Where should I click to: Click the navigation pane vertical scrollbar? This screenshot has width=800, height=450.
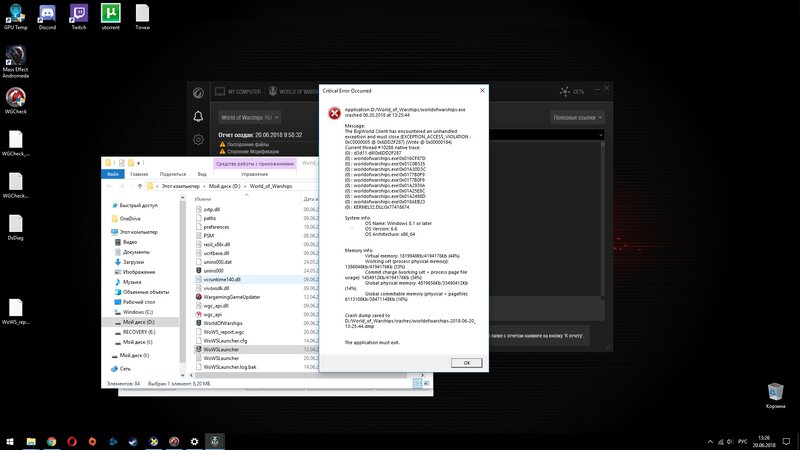coord(183,286)
